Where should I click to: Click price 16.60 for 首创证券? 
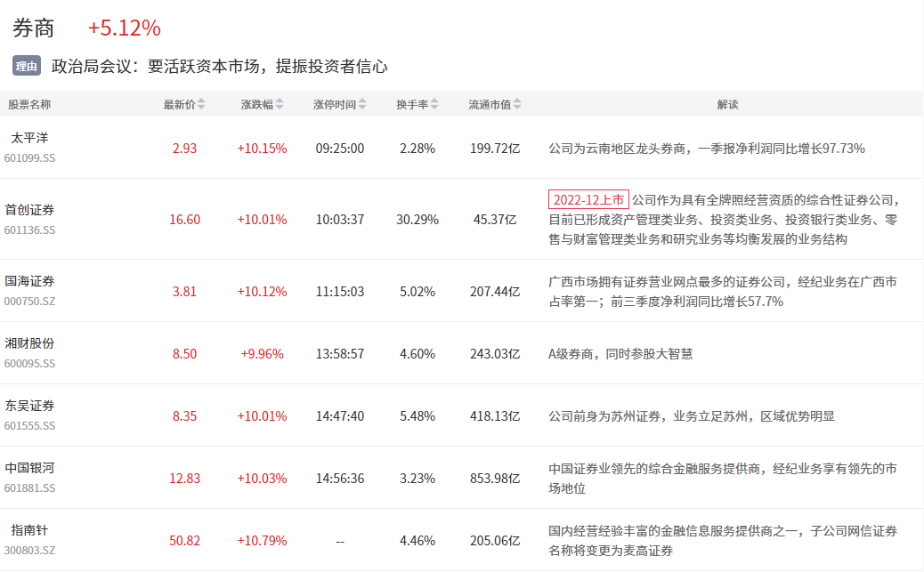(x=184, y=220)
